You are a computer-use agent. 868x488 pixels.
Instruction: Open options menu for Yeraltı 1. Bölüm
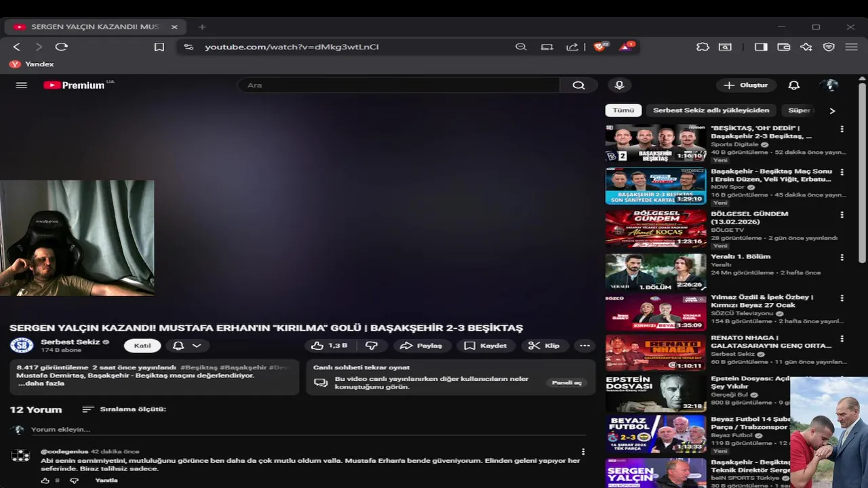(842, 258)
